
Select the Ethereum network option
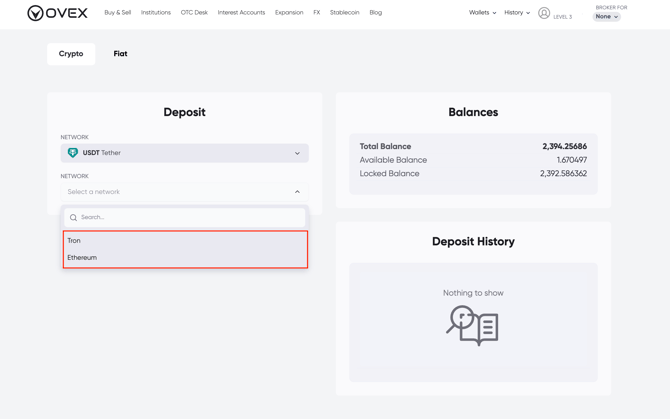185,258
